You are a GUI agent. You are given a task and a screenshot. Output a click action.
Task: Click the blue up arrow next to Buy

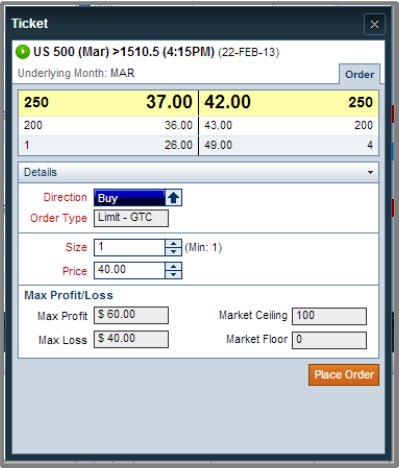point(173,198)
